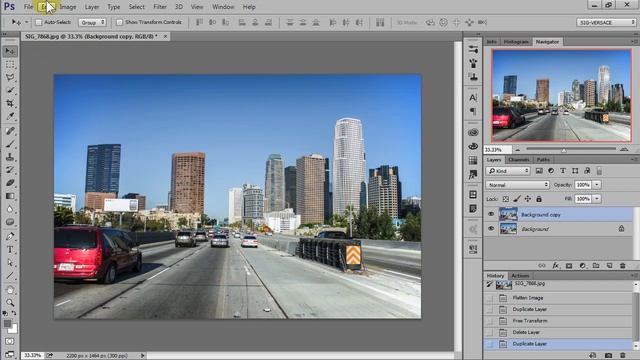Open the Paragraph panel icon

tap(473, 111)
